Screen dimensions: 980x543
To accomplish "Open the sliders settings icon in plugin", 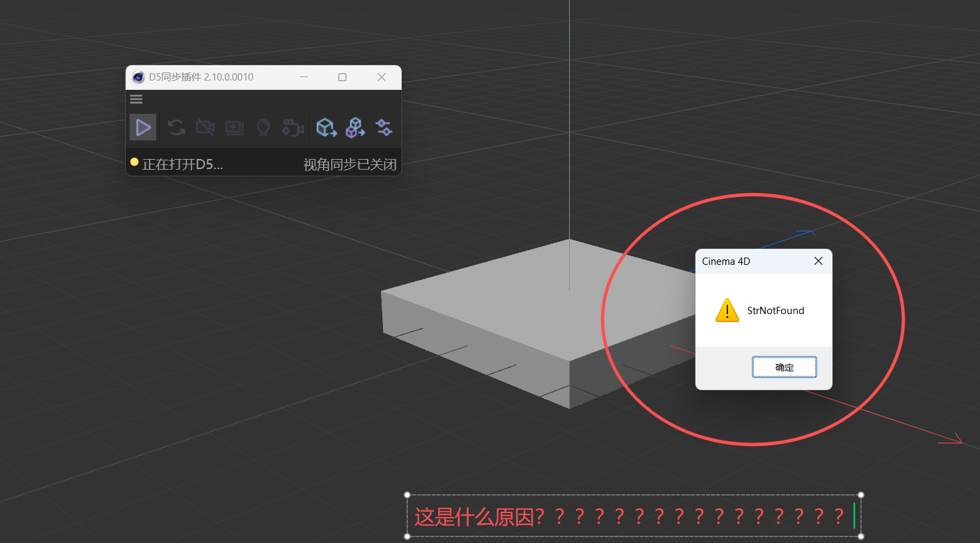I will tap(384, 127).
